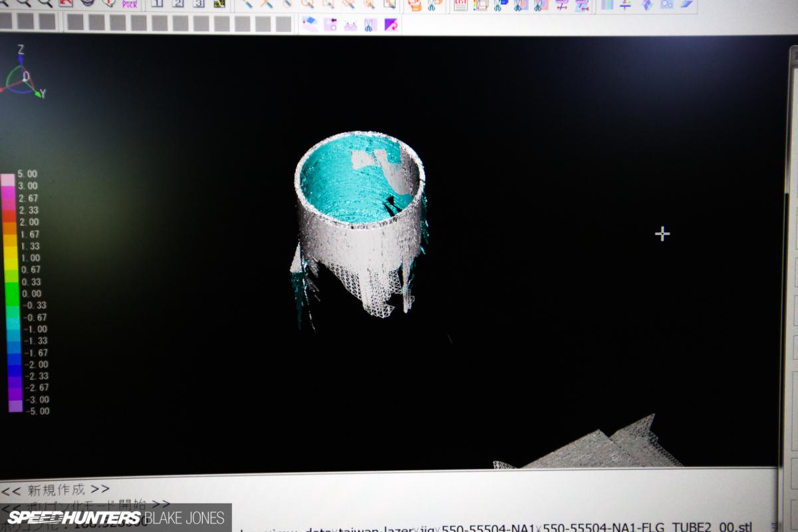Open the red LIST icon in top toolbar
This screenshot has height=532, width=798.
[460, 4]
